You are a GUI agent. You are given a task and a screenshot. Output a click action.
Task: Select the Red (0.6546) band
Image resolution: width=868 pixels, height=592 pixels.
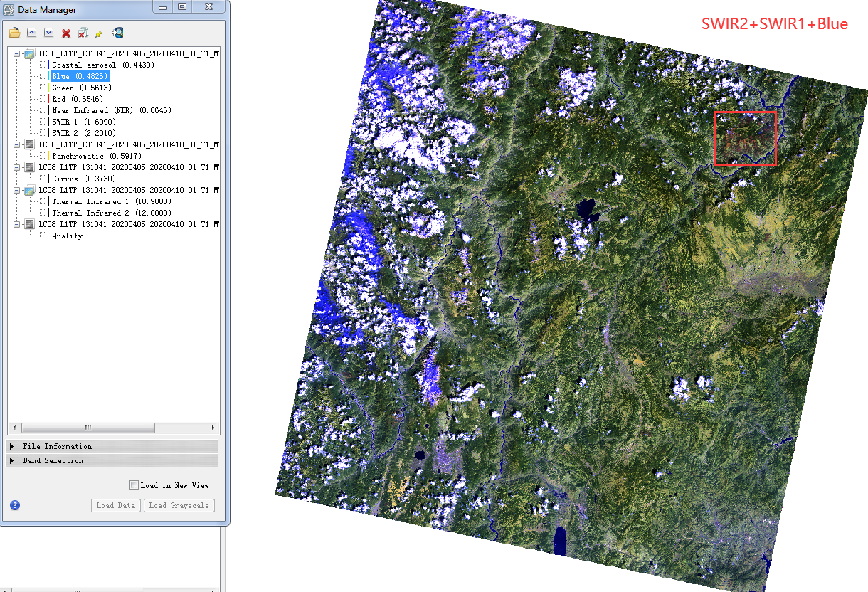(x=78, y=99)
